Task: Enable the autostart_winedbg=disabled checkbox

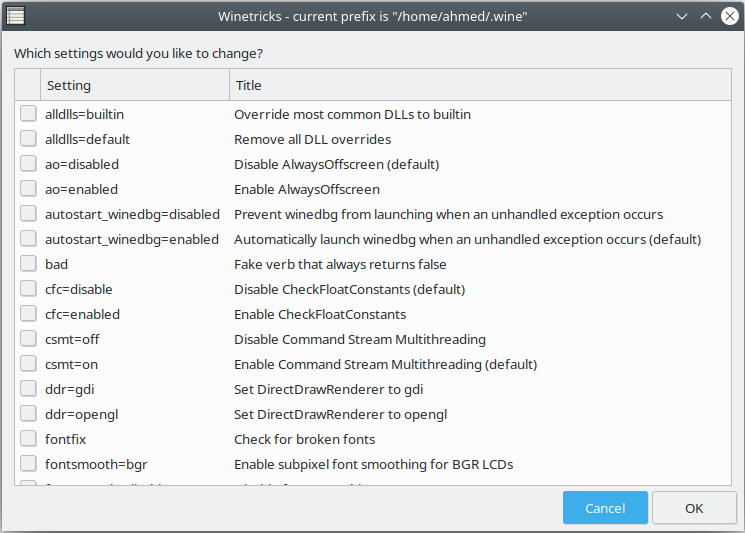Action: click(28, 214)
